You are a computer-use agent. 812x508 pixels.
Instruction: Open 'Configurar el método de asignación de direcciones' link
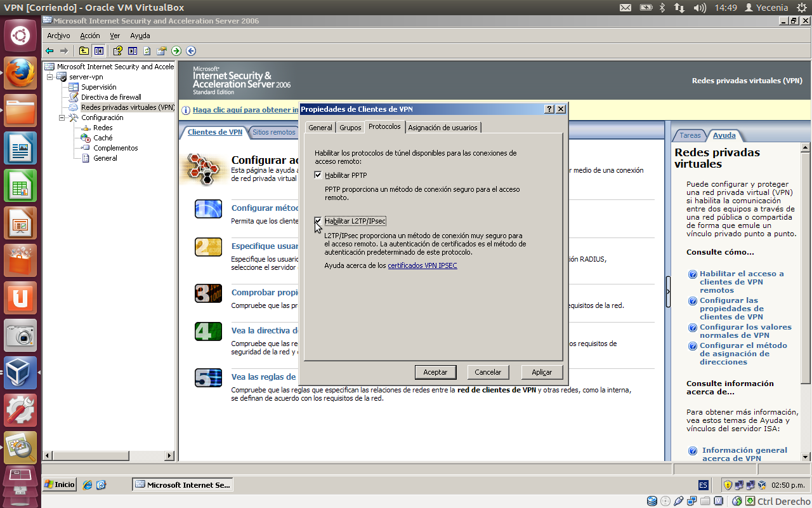[x=743, y=354]
